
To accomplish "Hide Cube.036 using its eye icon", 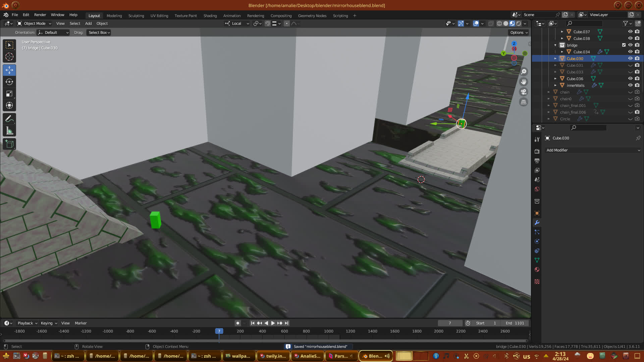I will click(x=630, y=78).
